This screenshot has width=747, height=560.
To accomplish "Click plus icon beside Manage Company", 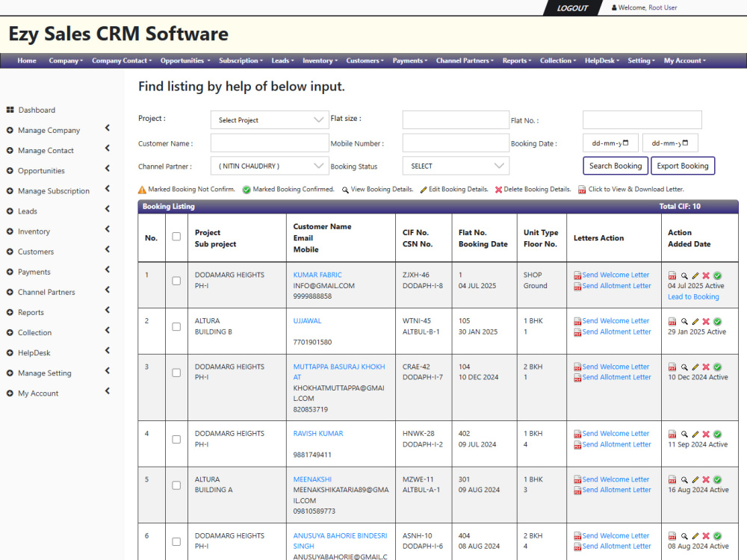I will coord(10,130).
